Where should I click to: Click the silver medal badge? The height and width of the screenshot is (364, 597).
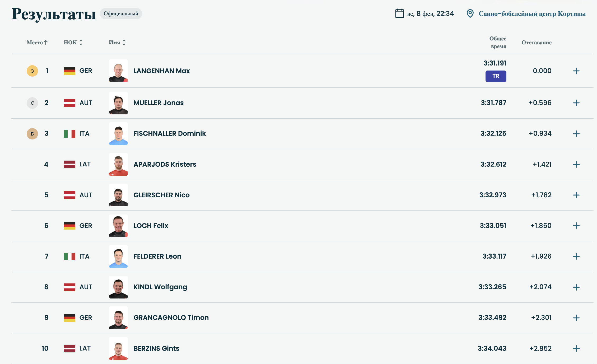[32, 103]
